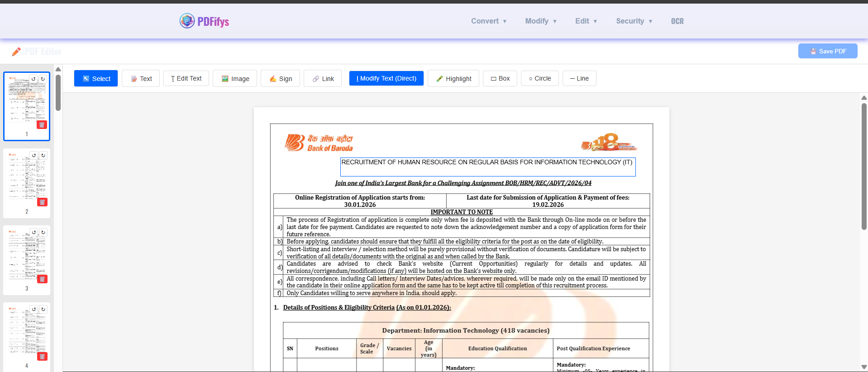Click the 'IMPORTANT TO NOTE' heading

pyautogui.click(x=462, y=212)
